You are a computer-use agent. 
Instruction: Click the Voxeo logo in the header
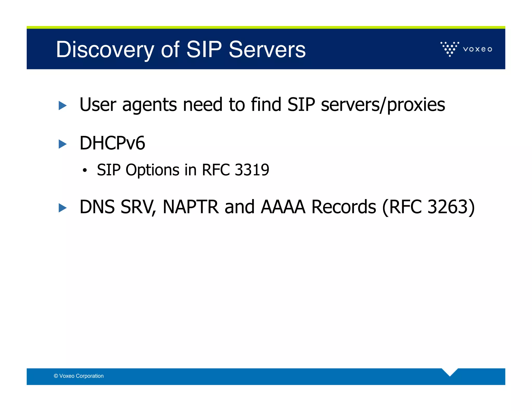point(466,49)
